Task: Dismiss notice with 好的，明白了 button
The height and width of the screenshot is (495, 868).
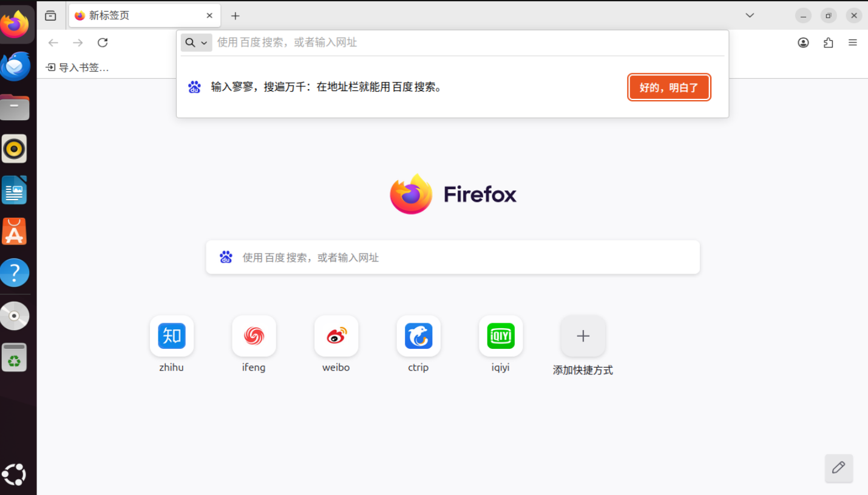Action: (x=669, y=87)
